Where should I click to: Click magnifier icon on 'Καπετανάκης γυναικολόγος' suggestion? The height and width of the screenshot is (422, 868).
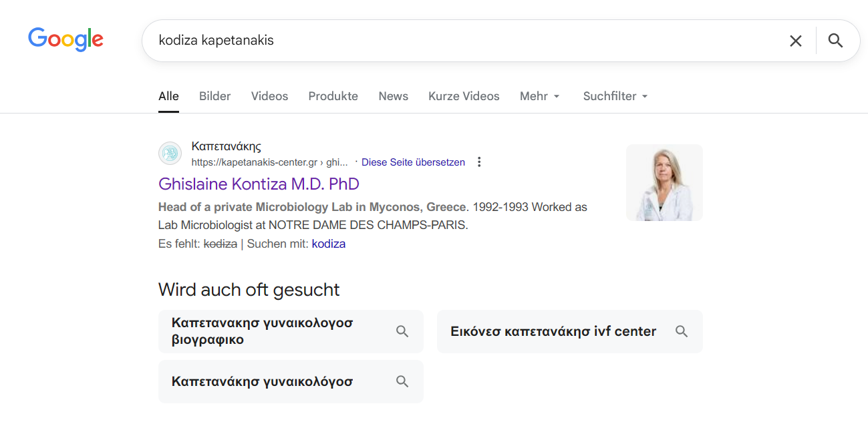point(402,381)
